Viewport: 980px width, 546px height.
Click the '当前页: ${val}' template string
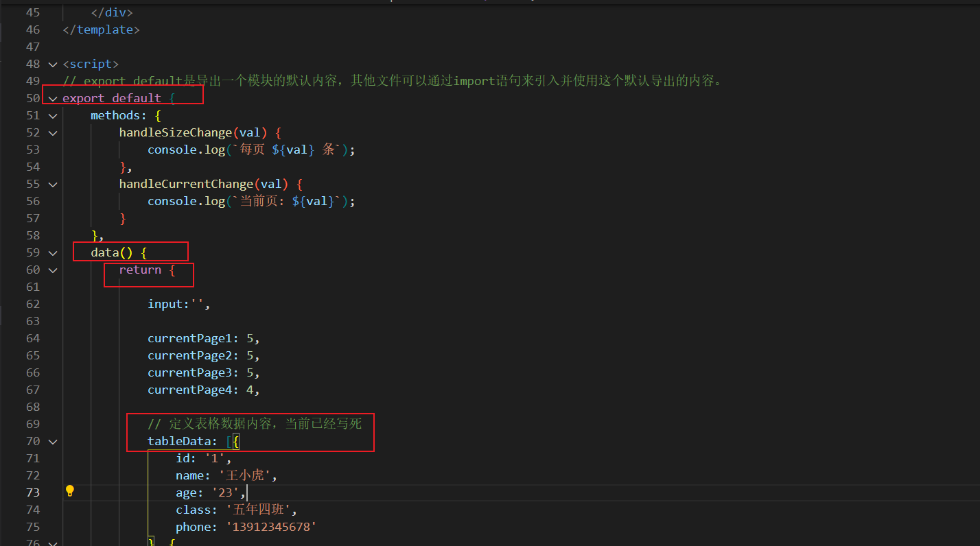[x=287, y=201]
